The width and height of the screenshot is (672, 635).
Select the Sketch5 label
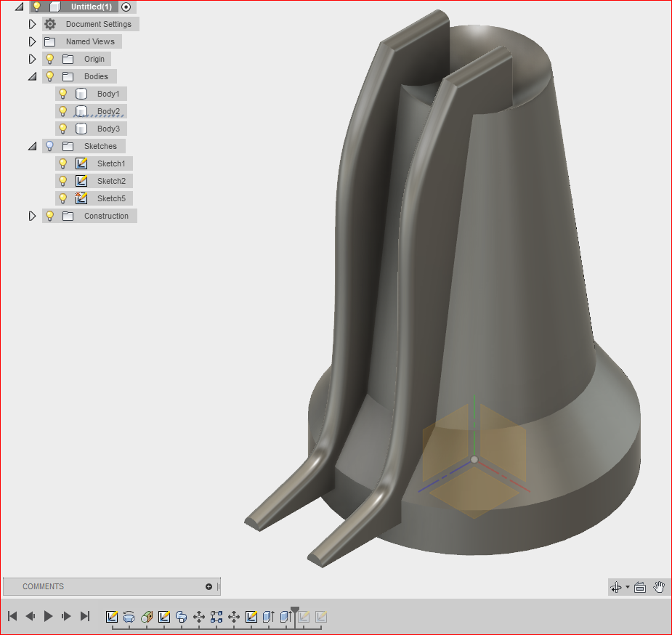pos(111,198)
